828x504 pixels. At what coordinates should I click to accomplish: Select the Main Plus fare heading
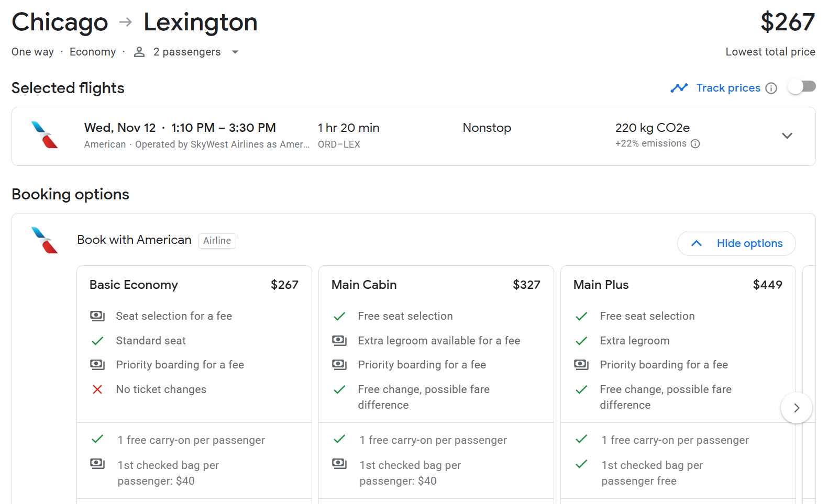pos(601,285)
